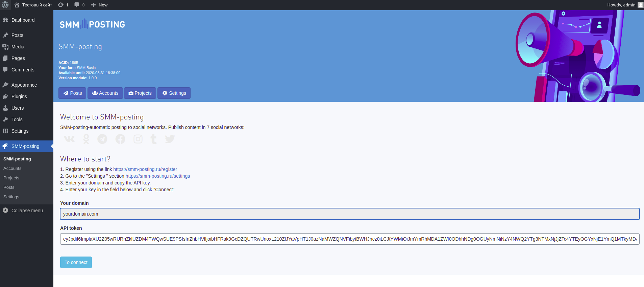Click the Version module: 1.0.0 text
Screen dimensions: 644x287
click(x=78, y=78)
